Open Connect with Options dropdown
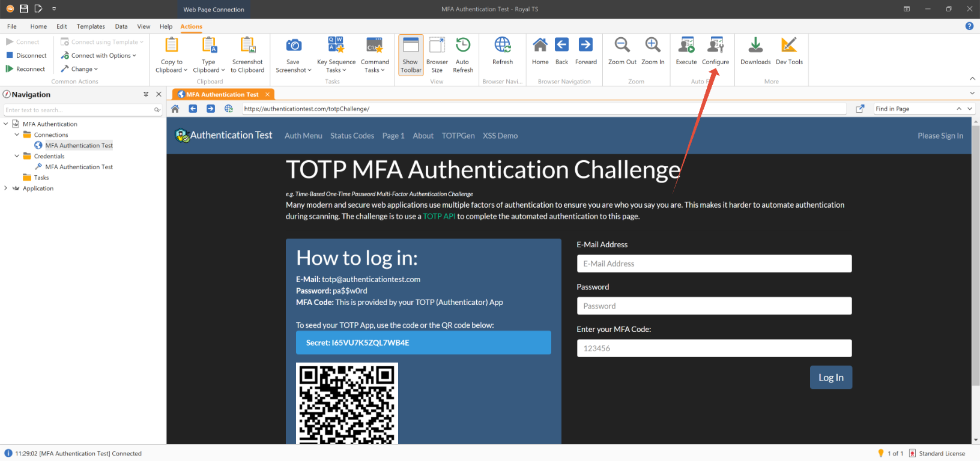Screen dimensions: 980x461 pyautogui.click(x=99, y=55)
